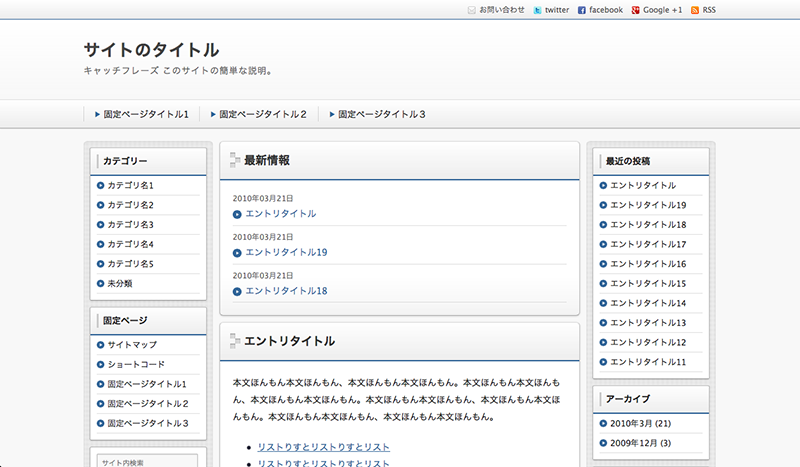Select 固定ページタイトル3 in navigation bar
The width and height of the screenshot is (800, 467).
pyautogui.click(x=382, y=115)
